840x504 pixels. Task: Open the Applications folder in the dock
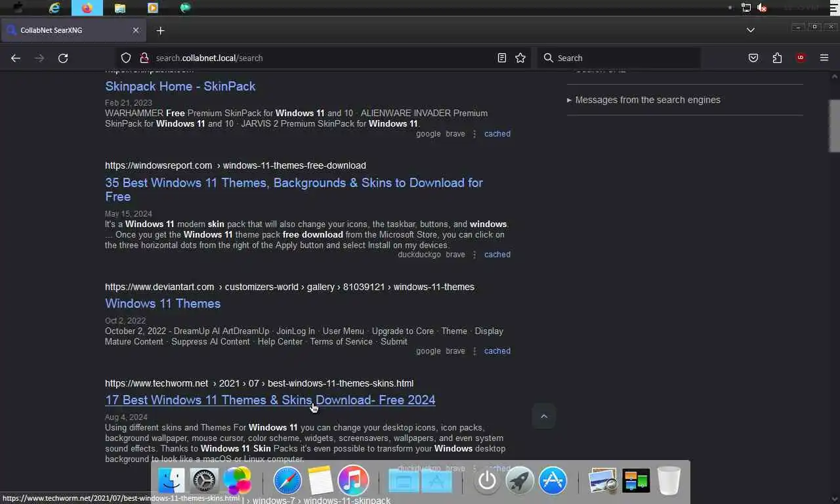(x=437, y=482)
